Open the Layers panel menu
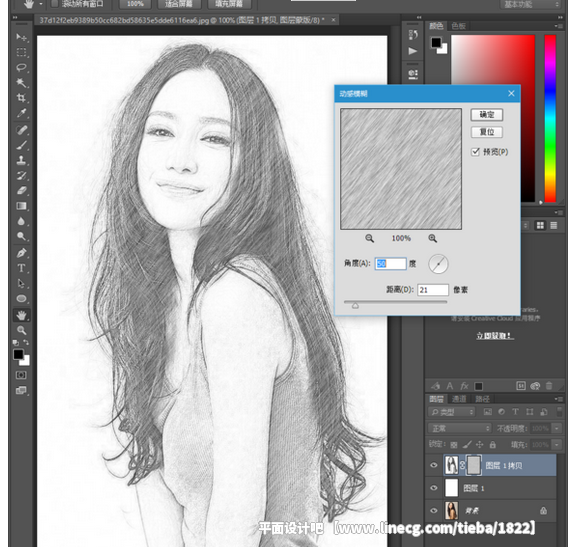 (x=559, y=399)
